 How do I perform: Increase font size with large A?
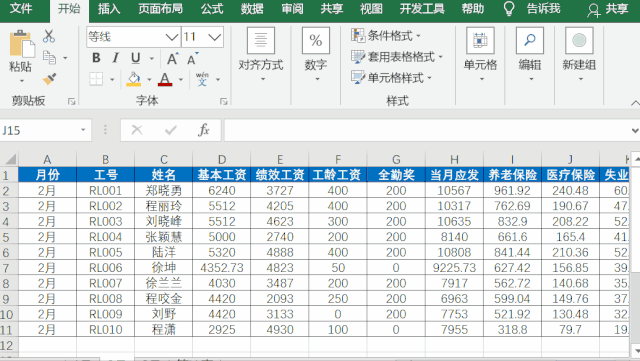click(x=172, y=59)
